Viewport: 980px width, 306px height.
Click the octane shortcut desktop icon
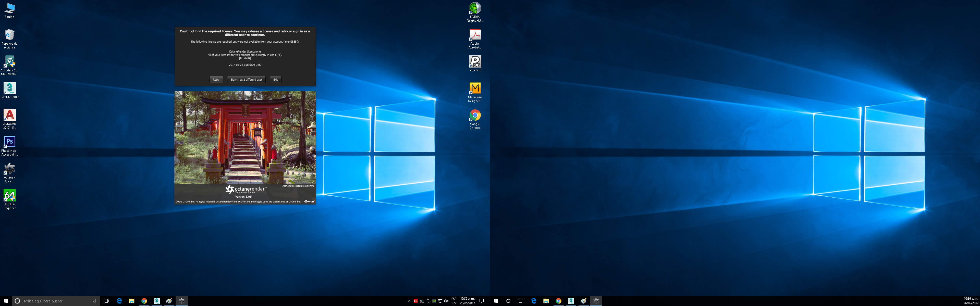[9, 169]
